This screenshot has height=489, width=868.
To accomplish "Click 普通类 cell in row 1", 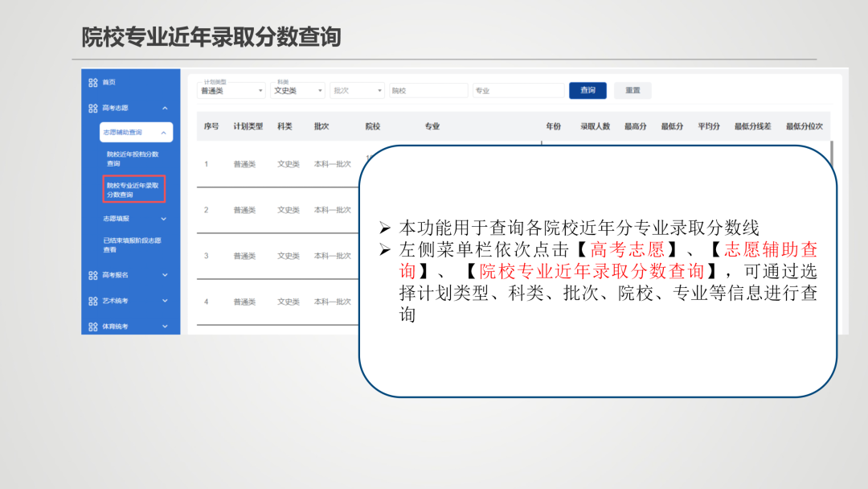I will (244, 164).
